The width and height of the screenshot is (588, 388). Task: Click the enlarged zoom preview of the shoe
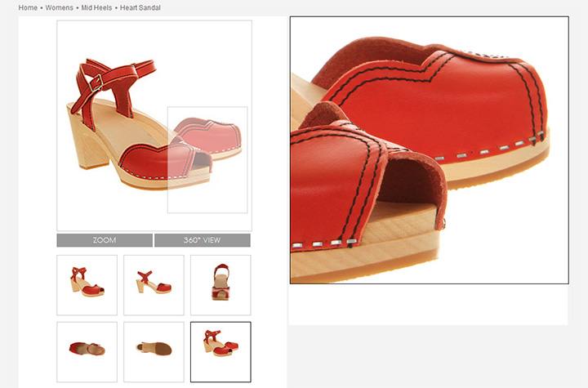[x=430, y=150]
